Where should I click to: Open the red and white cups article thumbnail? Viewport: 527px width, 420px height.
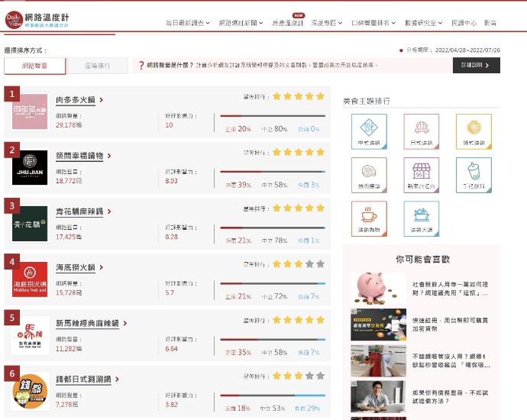click(378, 361)
